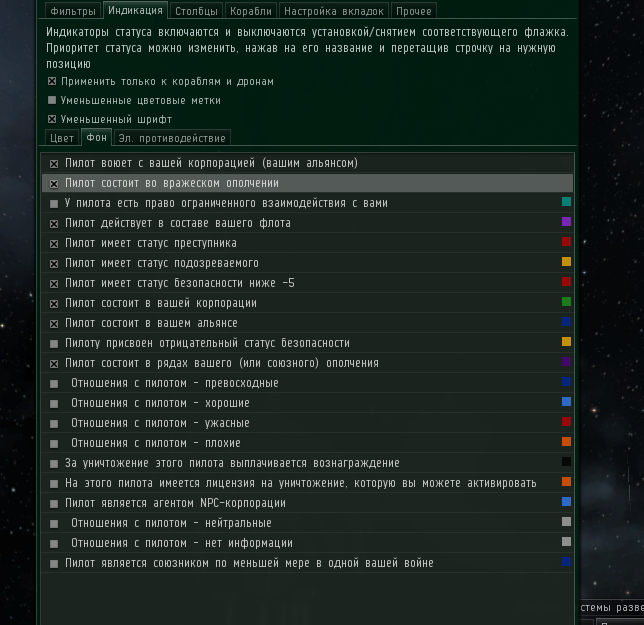Click grey swatch for отношения нейтральные row

point(566,522)
